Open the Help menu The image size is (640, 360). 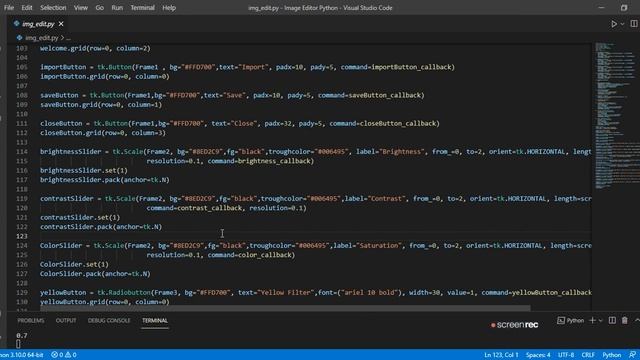(169, 8)
